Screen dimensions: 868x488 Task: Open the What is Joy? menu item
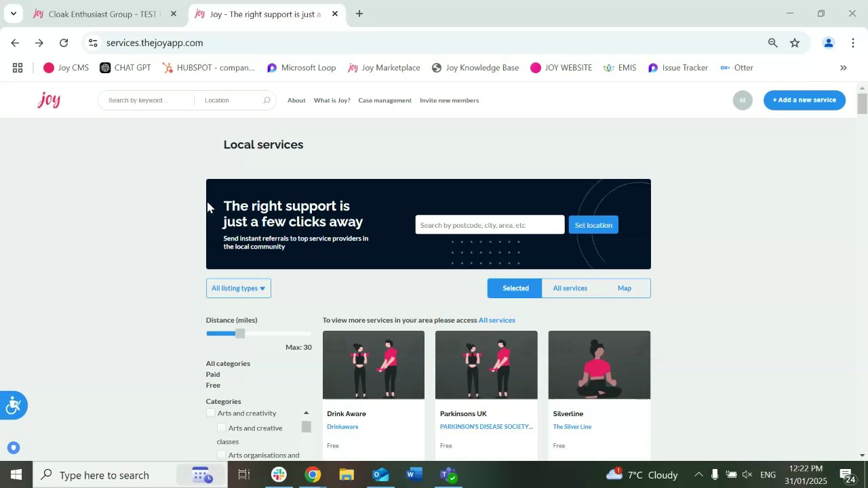pyautogui.click(x=332, y=100)
